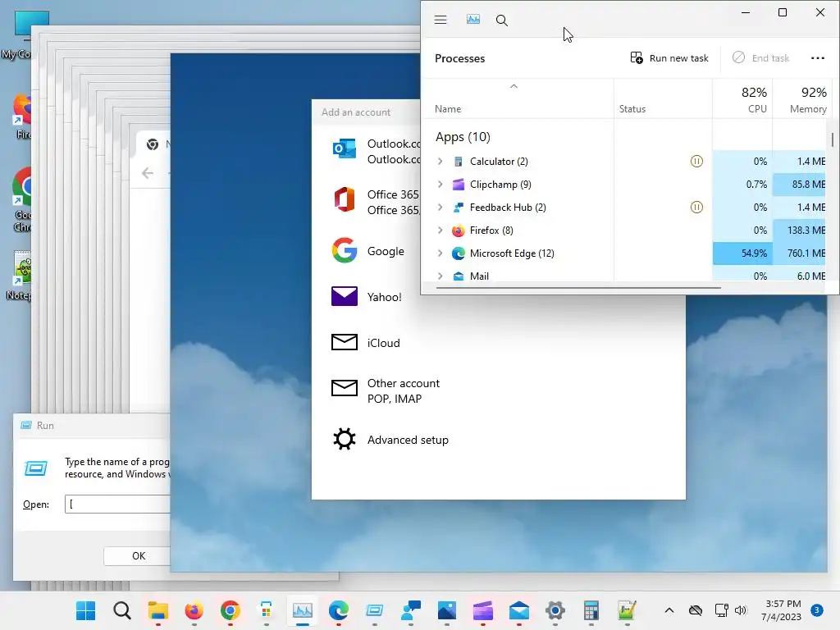Viewport: 840px width, 630px height.
Task: Expand the Calculator (2) process group
Action: click(440, 162)
